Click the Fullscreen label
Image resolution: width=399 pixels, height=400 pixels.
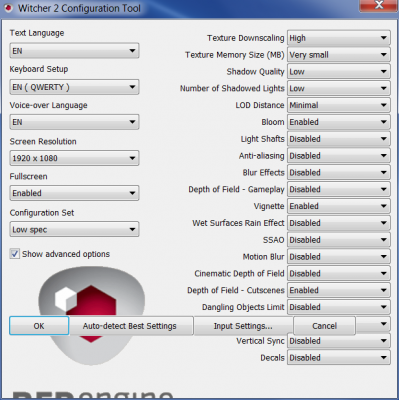[x=28, y=177]
